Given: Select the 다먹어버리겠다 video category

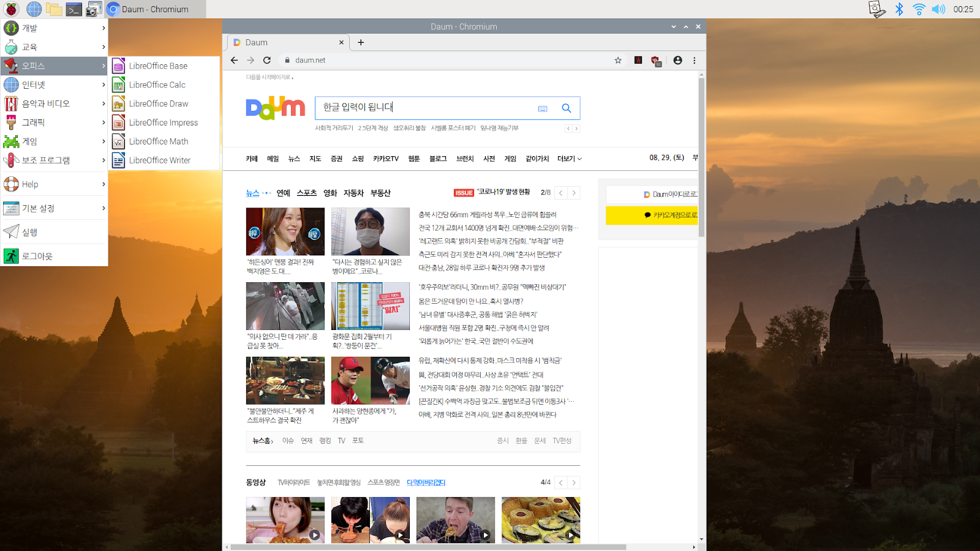Looking at the screenshot, I should [x=426, y=482].
